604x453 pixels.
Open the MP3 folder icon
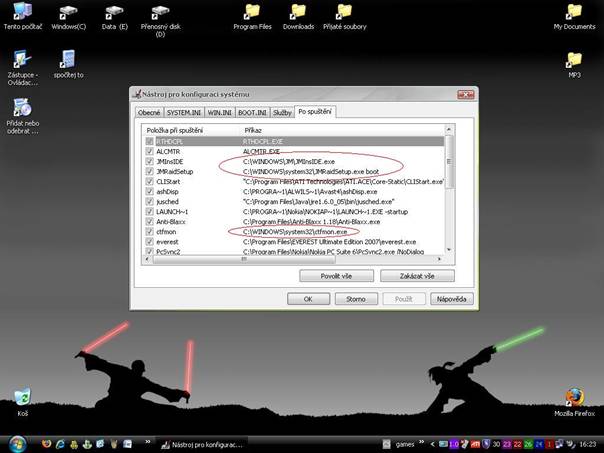click(x=574, y=60)
